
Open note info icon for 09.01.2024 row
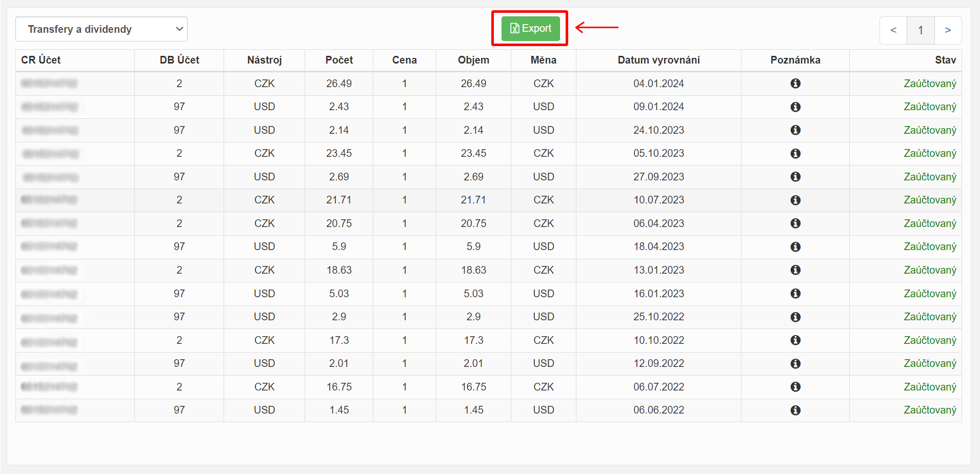pos(795,107)
